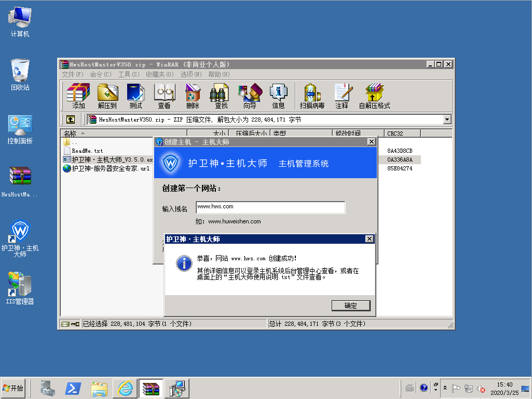This screenshot has height=399, width=532.
Task: Click the muted volume tray icon
Action: pyautogui.click(x=481, y=389)
